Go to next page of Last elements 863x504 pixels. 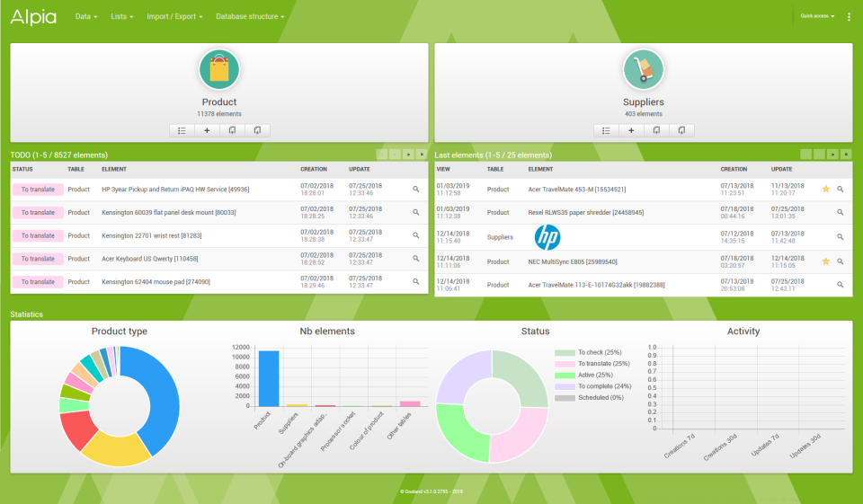(832, 155)
